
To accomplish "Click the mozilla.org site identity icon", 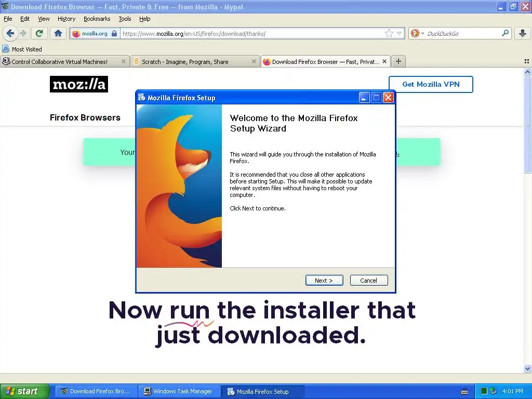I will [x=76, y=34].
